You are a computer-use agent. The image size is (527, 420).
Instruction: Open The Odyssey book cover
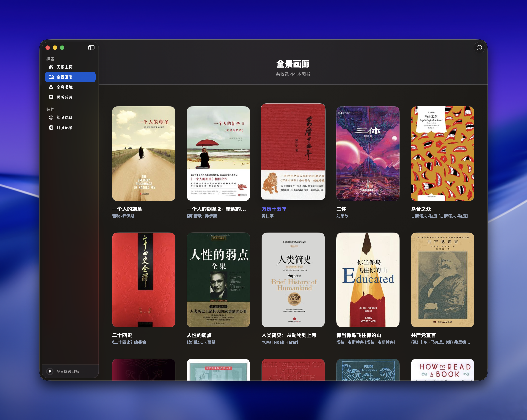tap(368, 370)
